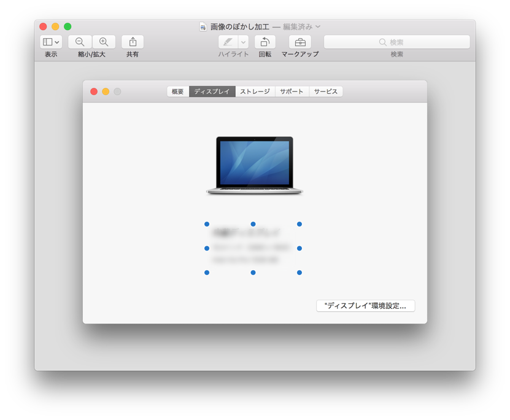
Task: Click the bottom-middle selection handle
Action: [253, 273]
